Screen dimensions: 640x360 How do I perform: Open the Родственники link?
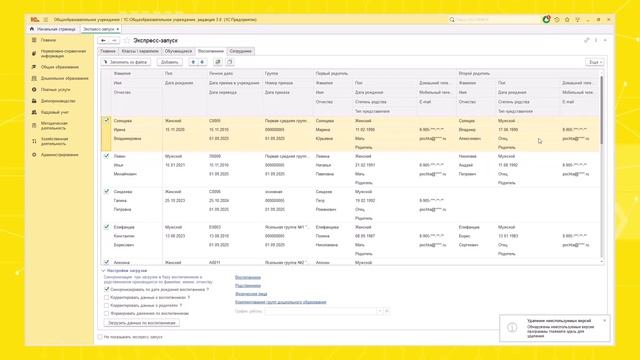pyautogui.click(x=248, y=286)
